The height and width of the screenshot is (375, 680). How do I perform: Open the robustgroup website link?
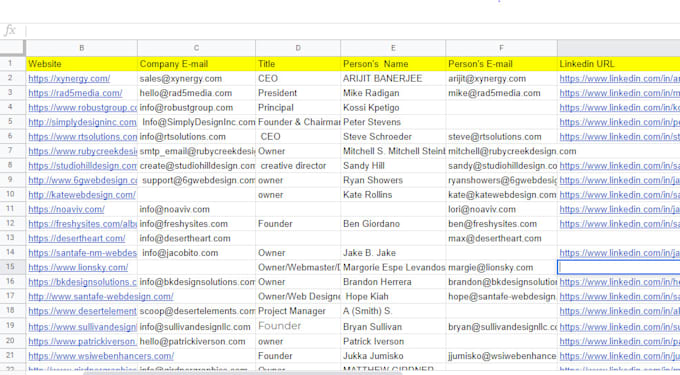(x=82, y=108)
